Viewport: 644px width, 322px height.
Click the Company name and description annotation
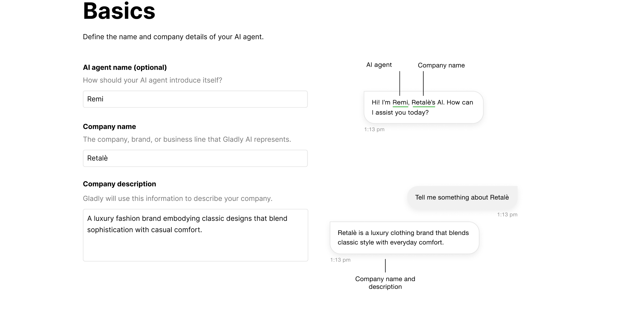(x=385, y=282)
